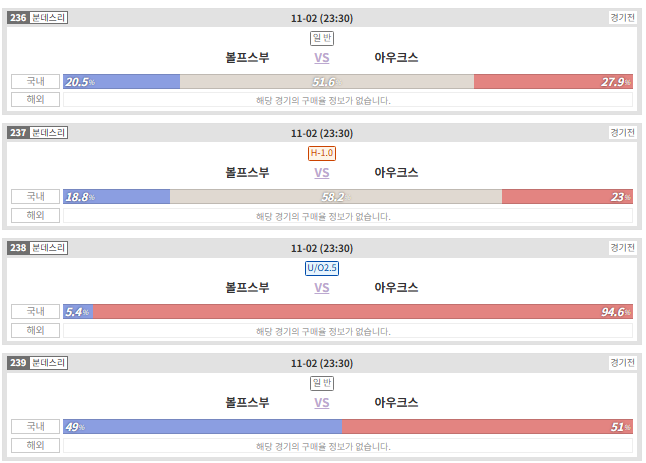Open the VS link for match 239

pyautogui.click(x=322, y=402)
